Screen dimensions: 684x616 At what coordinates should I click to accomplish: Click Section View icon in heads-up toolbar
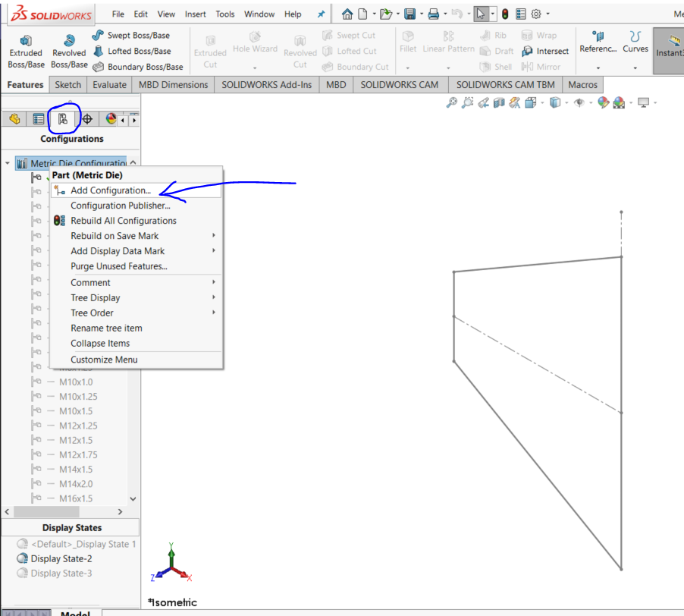pos(499,102)
